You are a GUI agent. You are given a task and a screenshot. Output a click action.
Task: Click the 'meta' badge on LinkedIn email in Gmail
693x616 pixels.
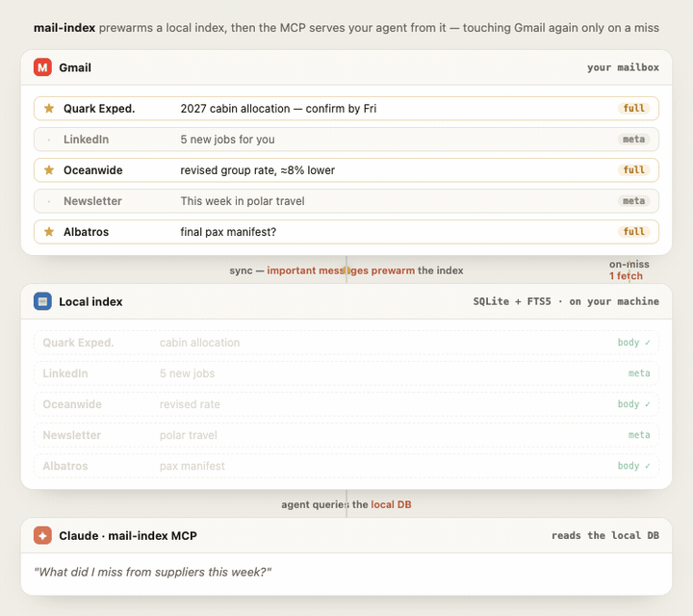pyautogui.click(x=633, y=140)
